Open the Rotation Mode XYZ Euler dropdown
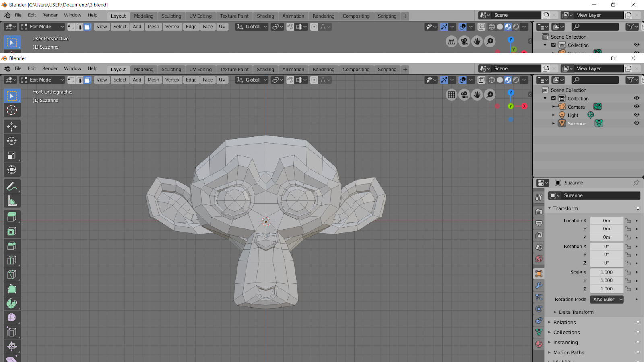Image resolution: width=644 pixels, height=362 pixels. click(x=607, y=299)
